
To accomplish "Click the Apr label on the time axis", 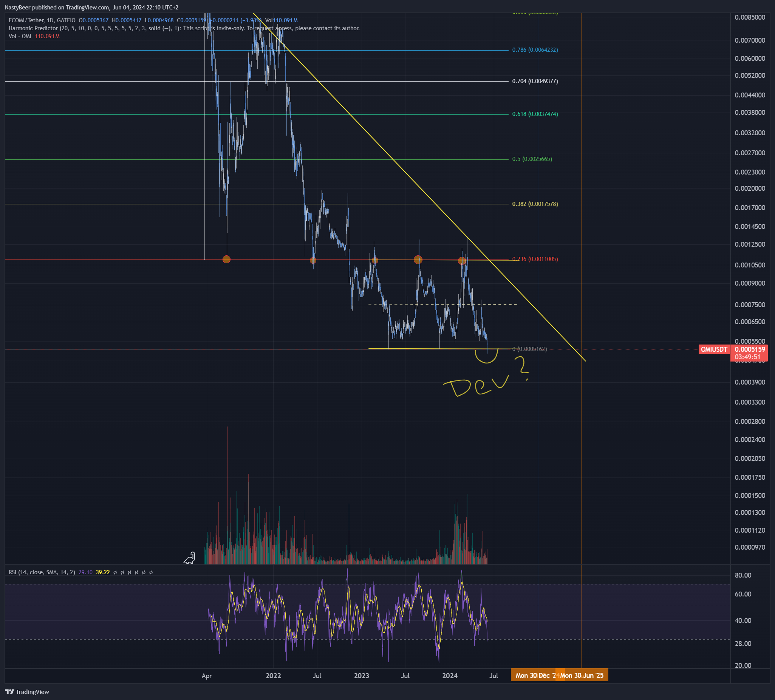I will coord(207,676).
